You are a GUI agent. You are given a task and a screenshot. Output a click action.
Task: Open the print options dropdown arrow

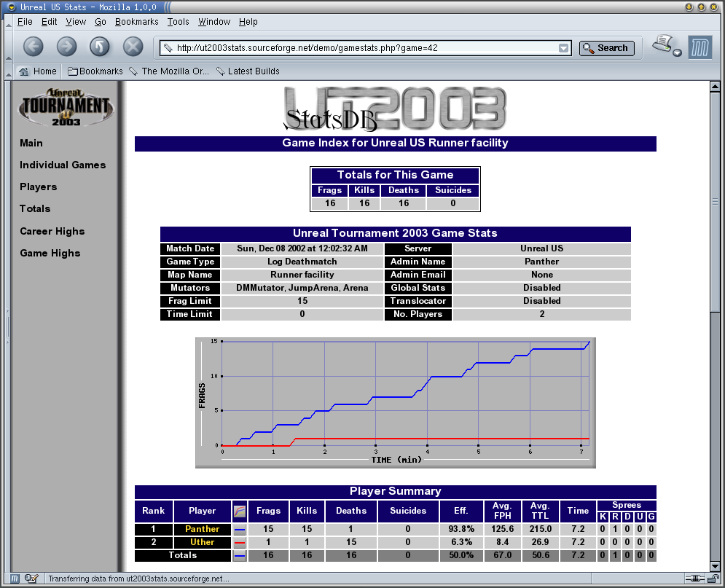(x=677, y=52)
